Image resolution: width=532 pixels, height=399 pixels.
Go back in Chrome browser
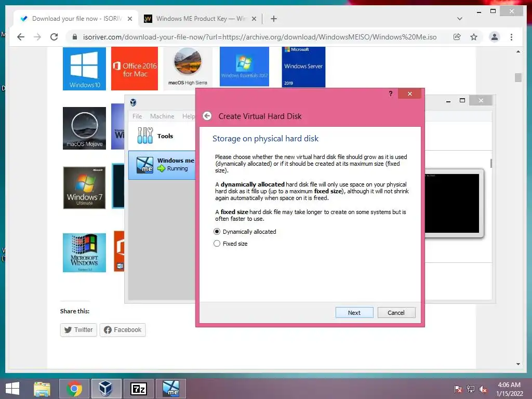pyautogui.click(x=21, y=37)
